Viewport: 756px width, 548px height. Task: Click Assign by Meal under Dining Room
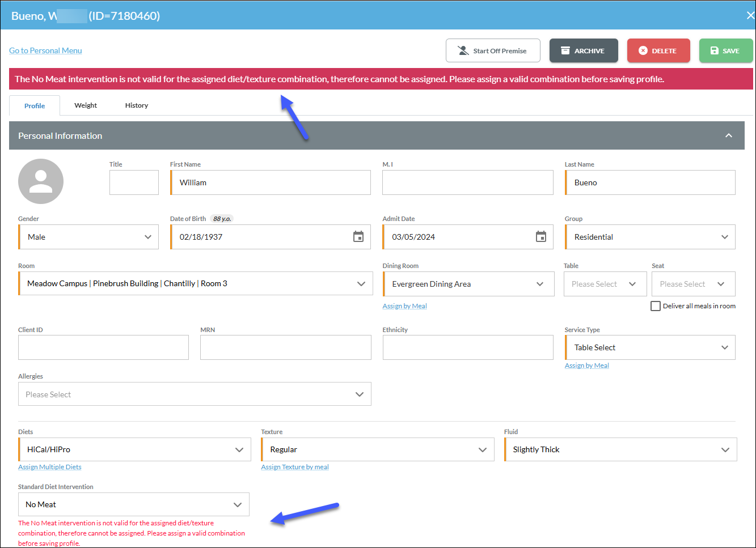click(x=404, y=306)
